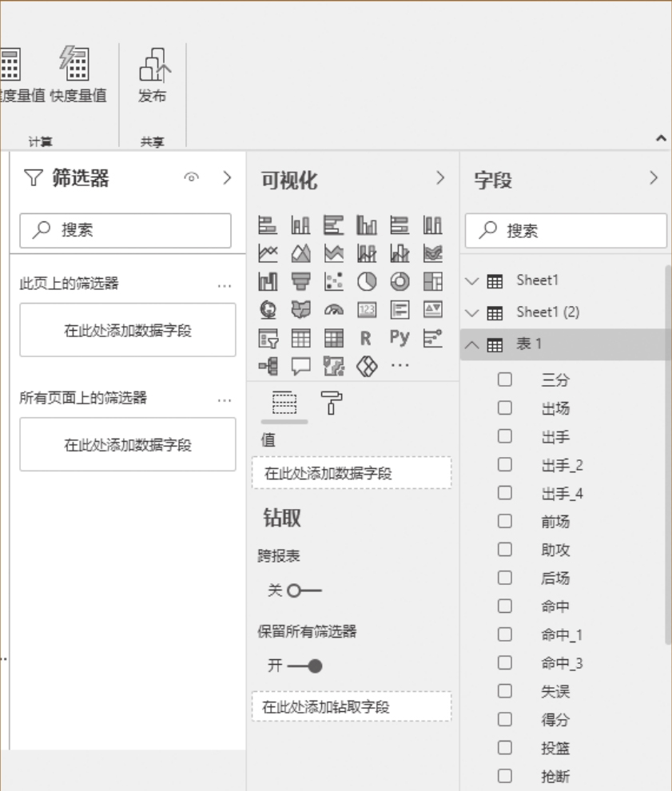Check the 三分 field checkbox

point(504,380)
